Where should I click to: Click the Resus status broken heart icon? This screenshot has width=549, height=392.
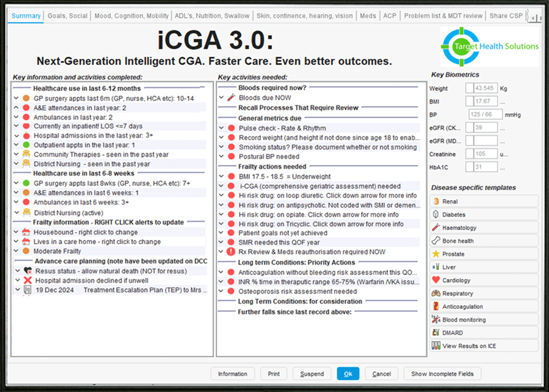pyautogui.click(x=27, y=271)
